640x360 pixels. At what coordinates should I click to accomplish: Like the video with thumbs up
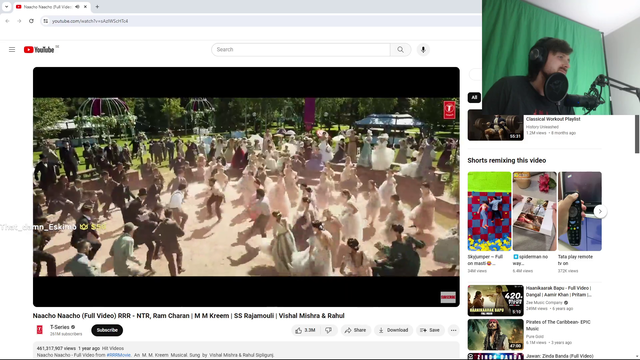[305, 330]
